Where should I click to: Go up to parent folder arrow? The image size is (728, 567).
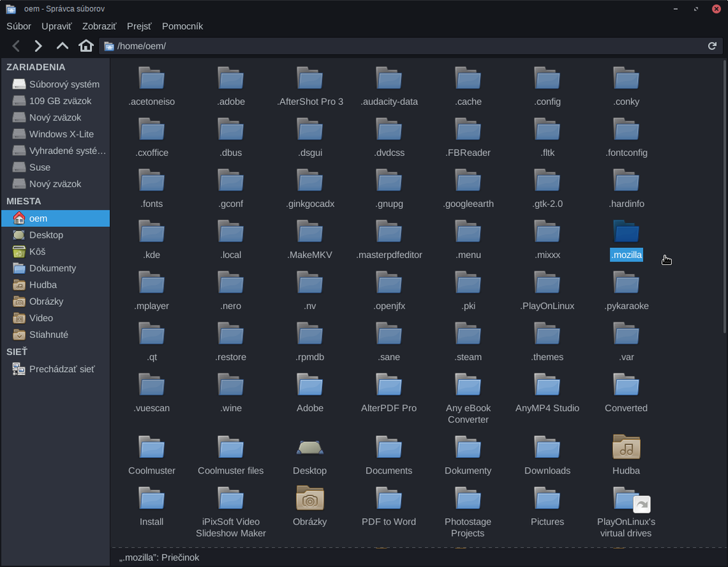(62, 46)
